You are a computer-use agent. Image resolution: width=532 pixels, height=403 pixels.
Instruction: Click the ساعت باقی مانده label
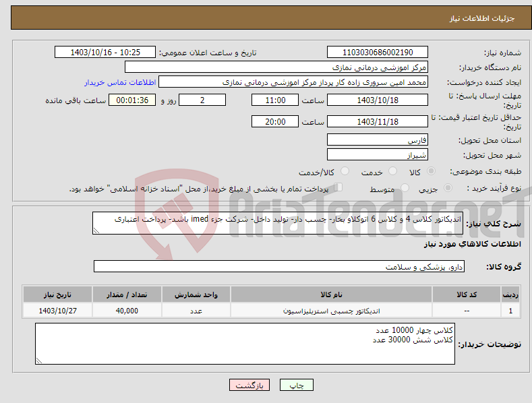[76, 101]
